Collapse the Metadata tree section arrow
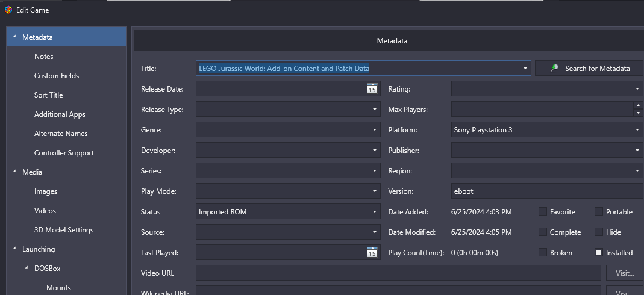The image size is (644, 295). point(14,37)
